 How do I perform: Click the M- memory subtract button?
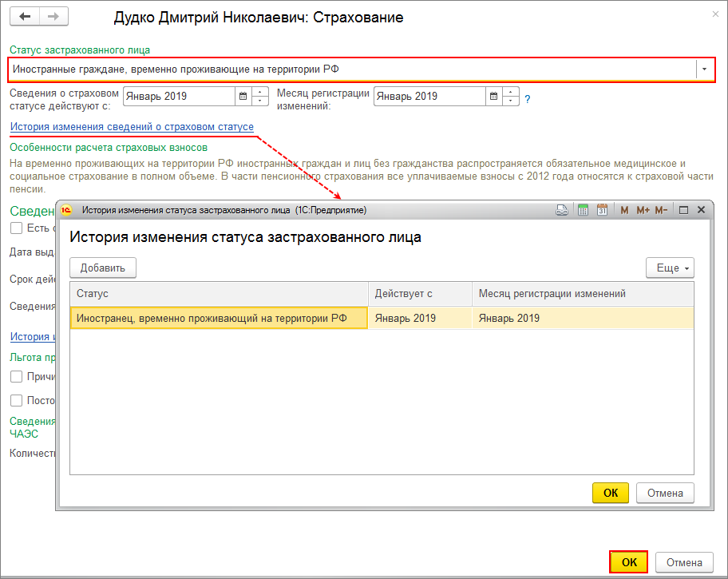pos(661,210)
